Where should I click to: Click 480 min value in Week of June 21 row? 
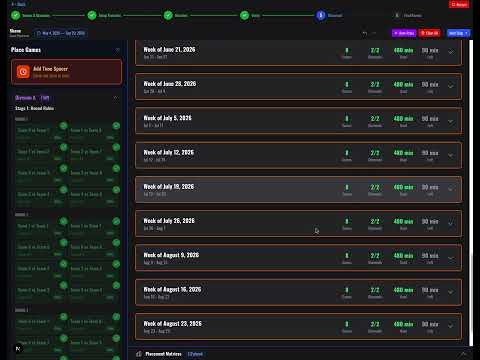click(x=403, y=50)
